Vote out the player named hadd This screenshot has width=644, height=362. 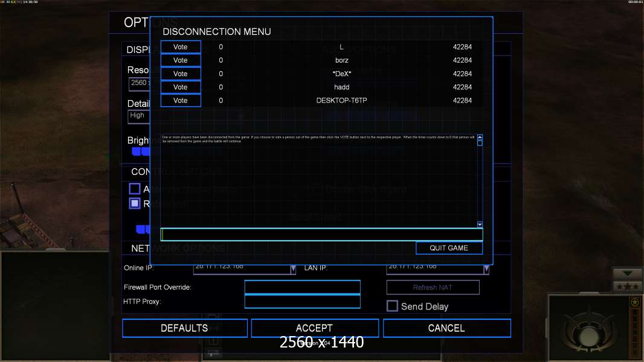(181, 87)
